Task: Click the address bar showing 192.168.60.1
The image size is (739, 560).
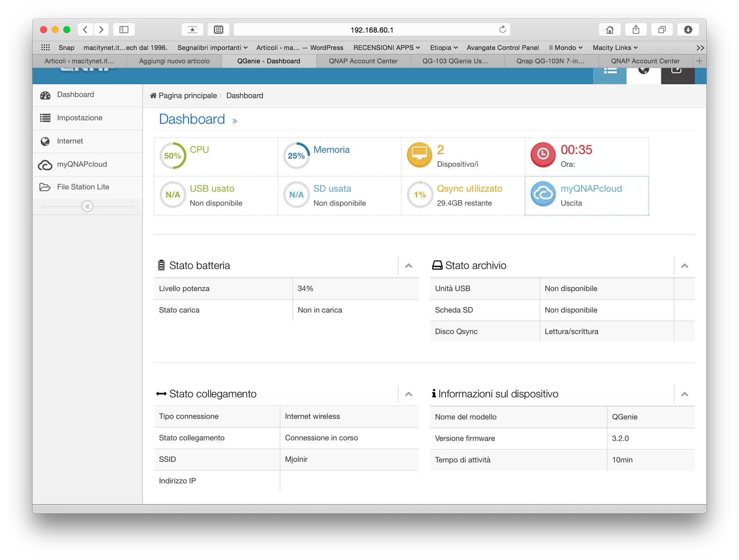Action: [x=372, y=30]
